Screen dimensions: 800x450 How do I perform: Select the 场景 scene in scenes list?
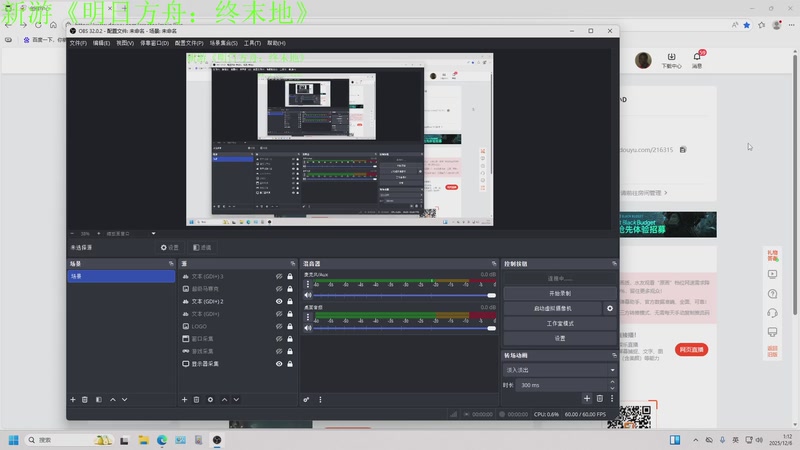(x=121, y=276)
